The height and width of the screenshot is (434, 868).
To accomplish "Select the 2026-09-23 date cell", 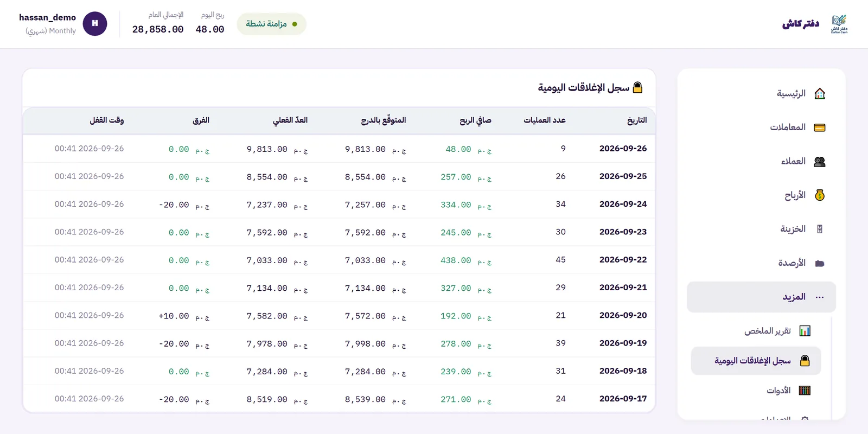I will [x=623, y=232].
